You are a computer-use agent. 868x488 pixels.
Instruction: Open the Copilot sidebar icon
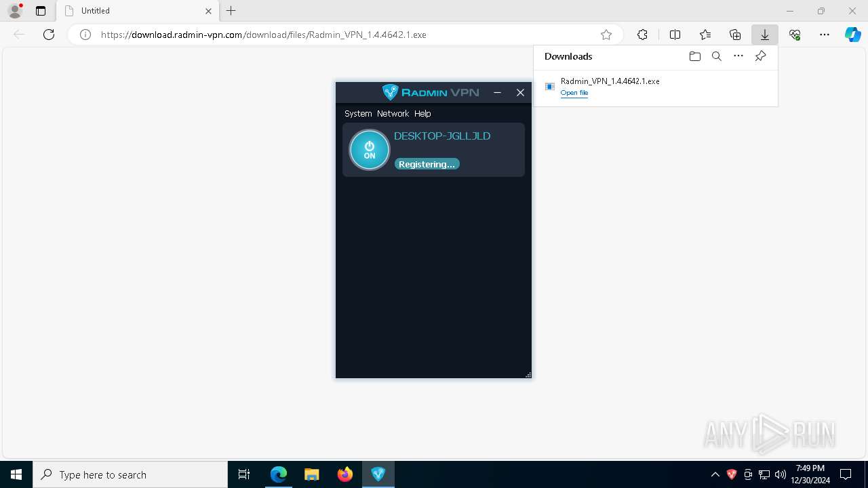coord(853,35)
